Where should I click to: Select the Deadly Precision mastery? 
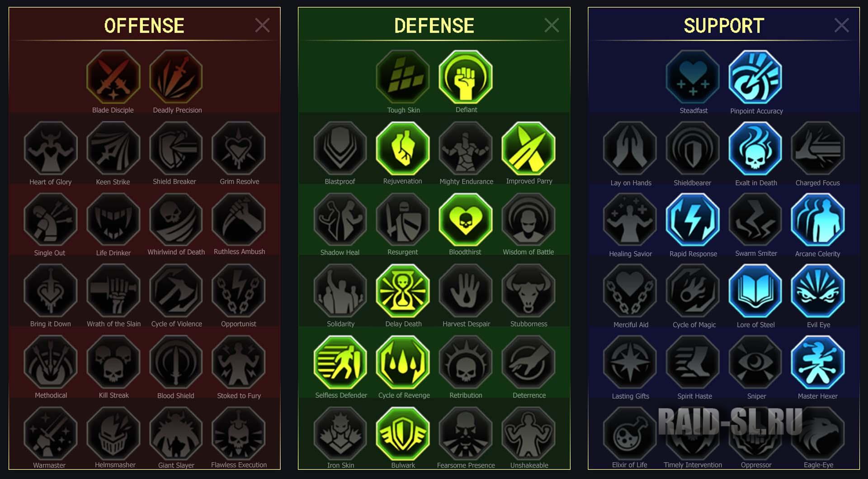176,77
